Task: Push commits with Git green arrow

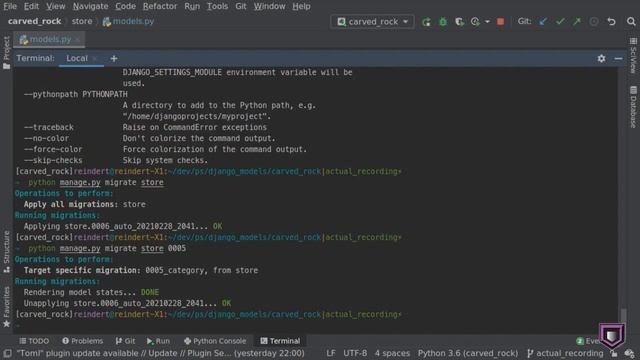Action: [x=577, y=22]
